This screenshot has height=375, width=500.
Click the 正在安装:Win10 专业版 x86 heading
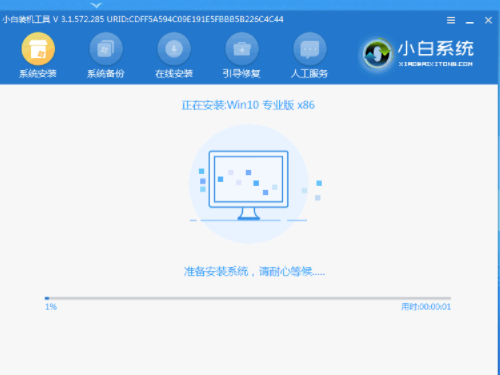click(x=248, y=105)
